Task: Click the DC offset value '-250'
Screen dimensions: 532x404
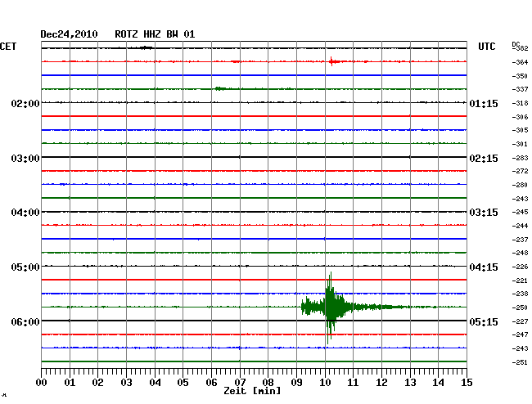Action: pos(520,307)
